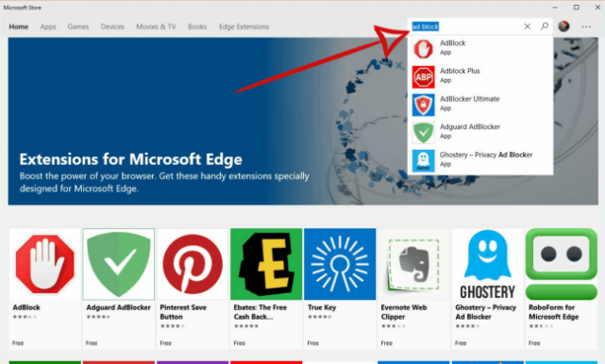
Task: Select the AdBlocker Ultimate shield icon
Action: pos(423,105)
